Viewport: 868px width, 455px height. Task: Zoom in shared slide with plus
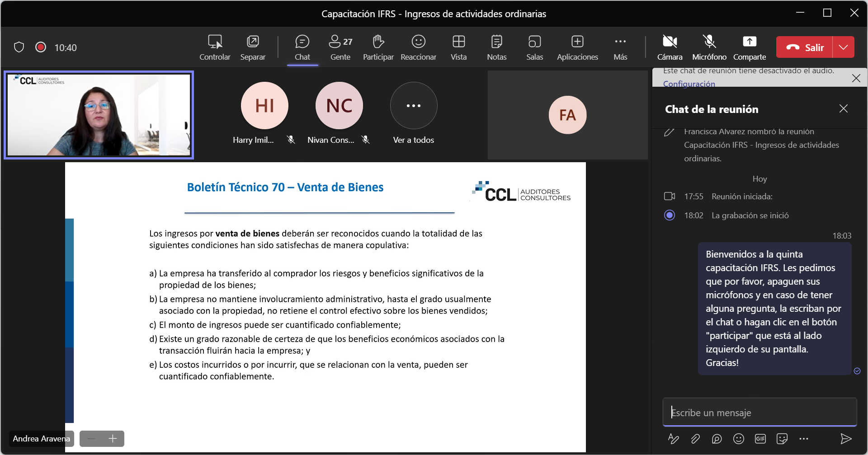click(x=113, y=438)
